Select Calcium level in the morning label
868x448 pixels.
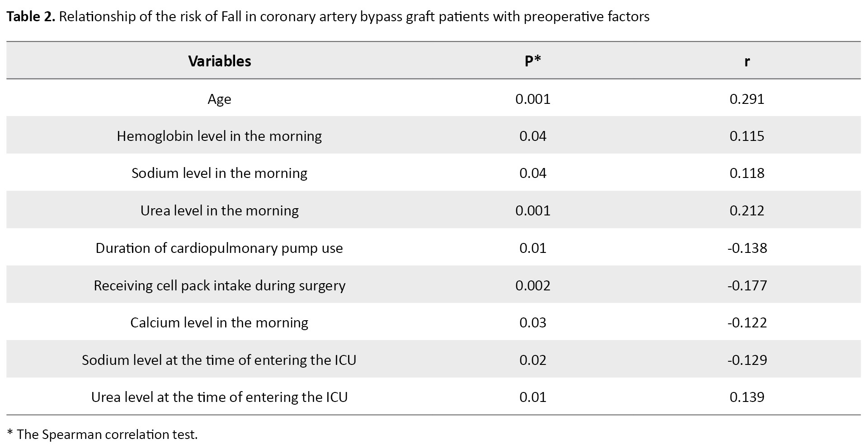tap(219, 322)
